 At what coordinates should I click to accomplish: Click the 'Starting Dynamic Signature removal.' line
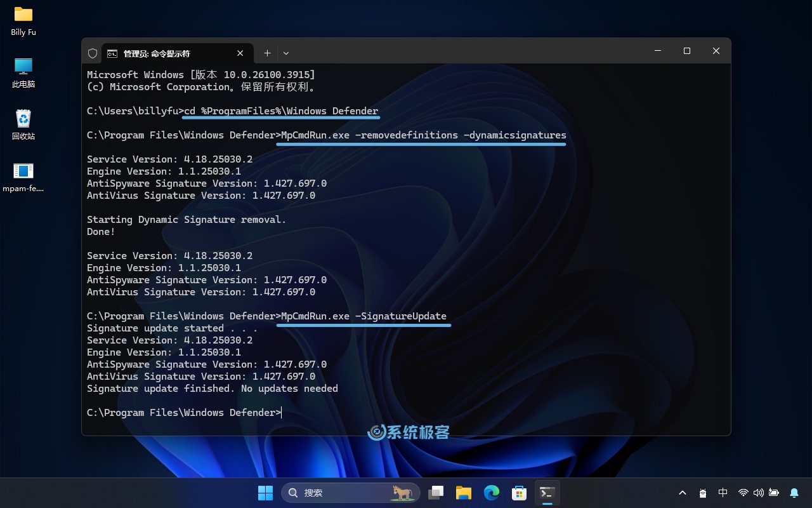click(x=187, y=220)
